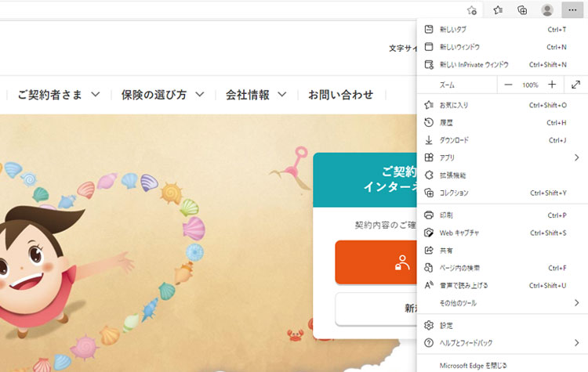Open the favorites list toolbar icon

pos(498,10)
